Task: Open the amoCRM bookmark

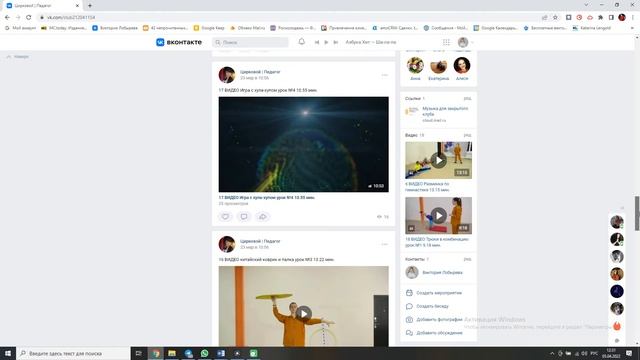Action: pos(395,28)
